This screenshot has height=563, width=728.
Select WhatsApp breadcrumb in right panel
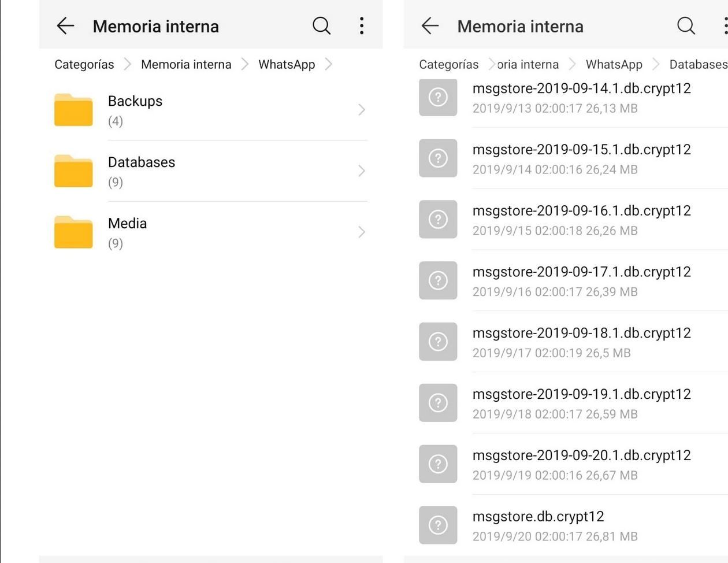(x=614, y=64)
